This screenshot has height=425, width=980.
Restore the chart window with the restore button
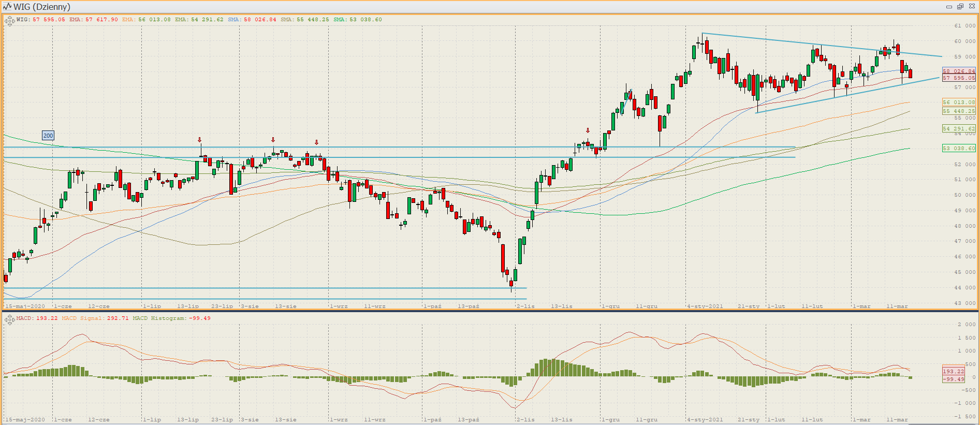click(x=960, y=7)
